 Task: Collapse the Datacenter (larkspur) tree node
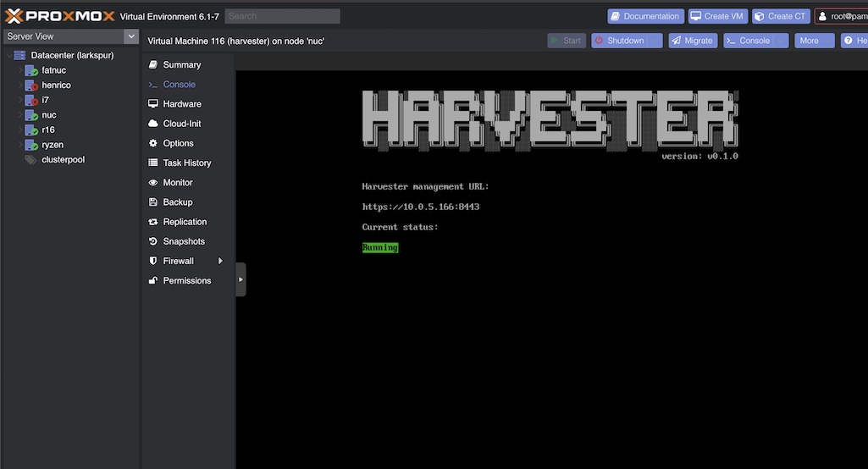click(x=8, y=55)
